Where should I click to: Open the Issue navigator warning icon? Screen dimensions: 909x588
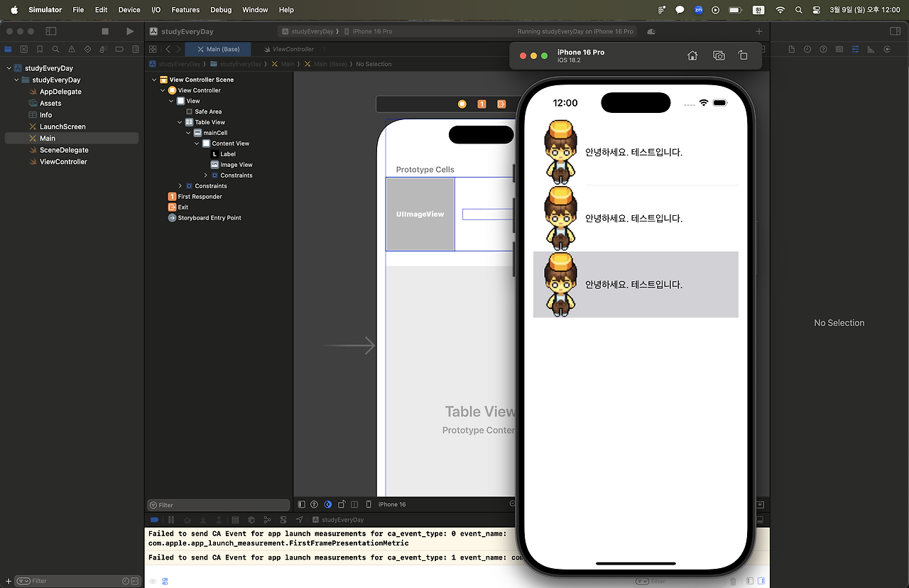tap(72, 49)
